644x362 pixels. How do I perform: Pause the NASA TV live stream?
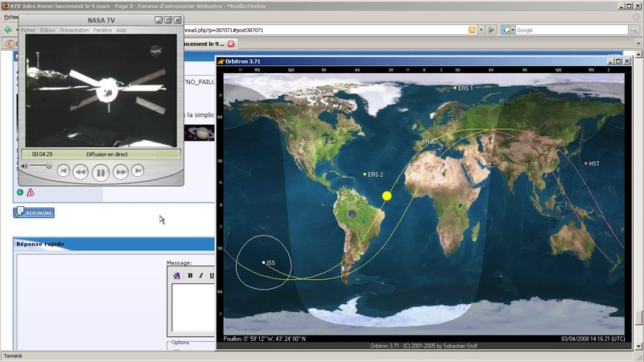(101, 172)
